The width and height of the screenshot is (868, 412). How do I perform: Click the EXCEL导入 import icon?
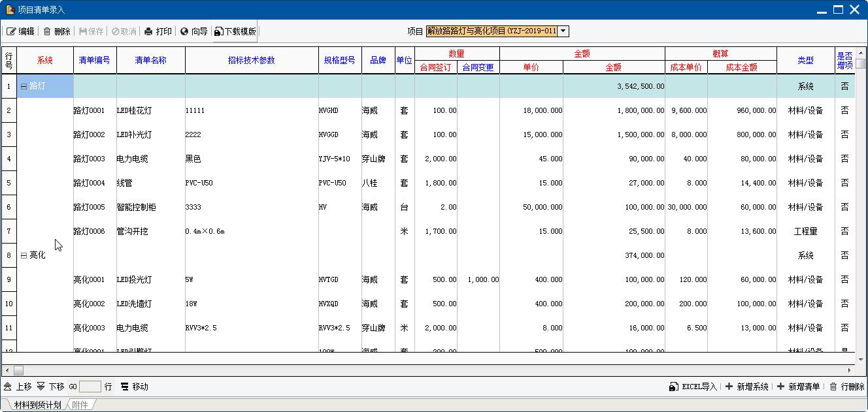[674, 387]
